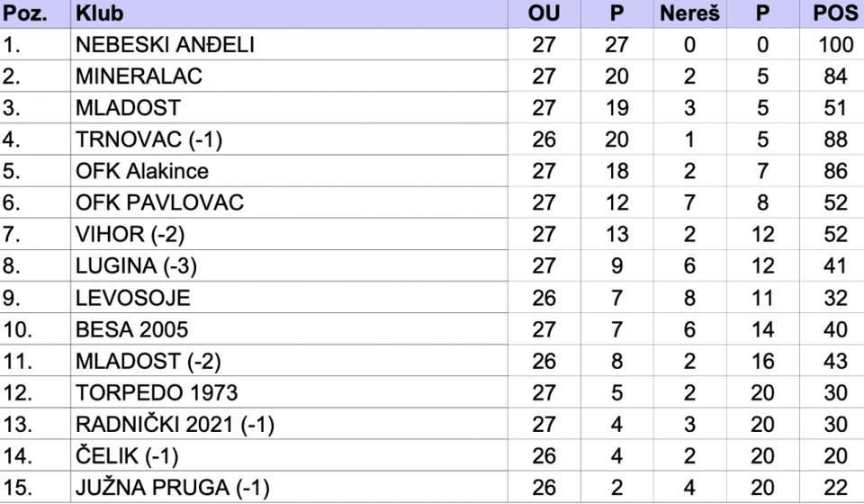Click the LUGINA (-3) cell
The width and height of the screenshot is (864, 504).
(289, 266)
